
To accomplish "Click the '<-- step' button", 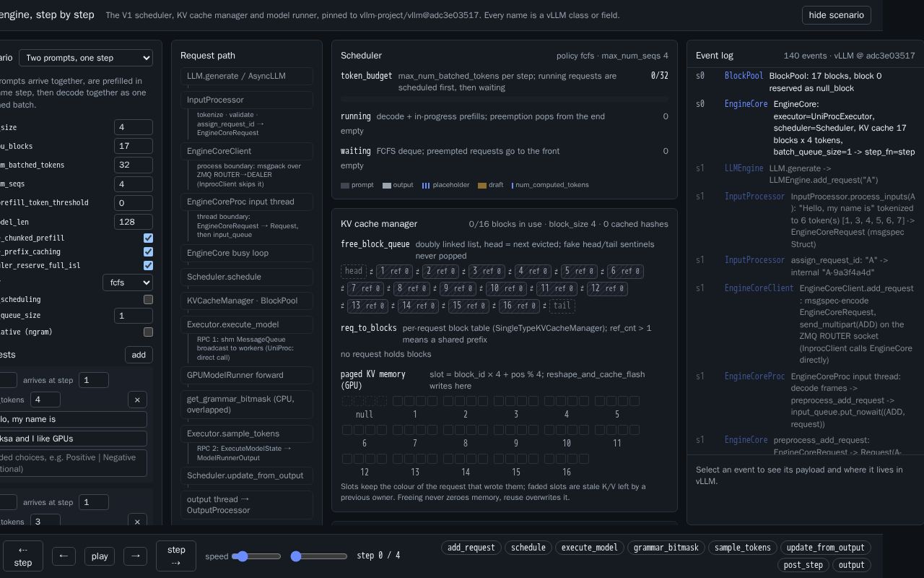I will point(23,556).
